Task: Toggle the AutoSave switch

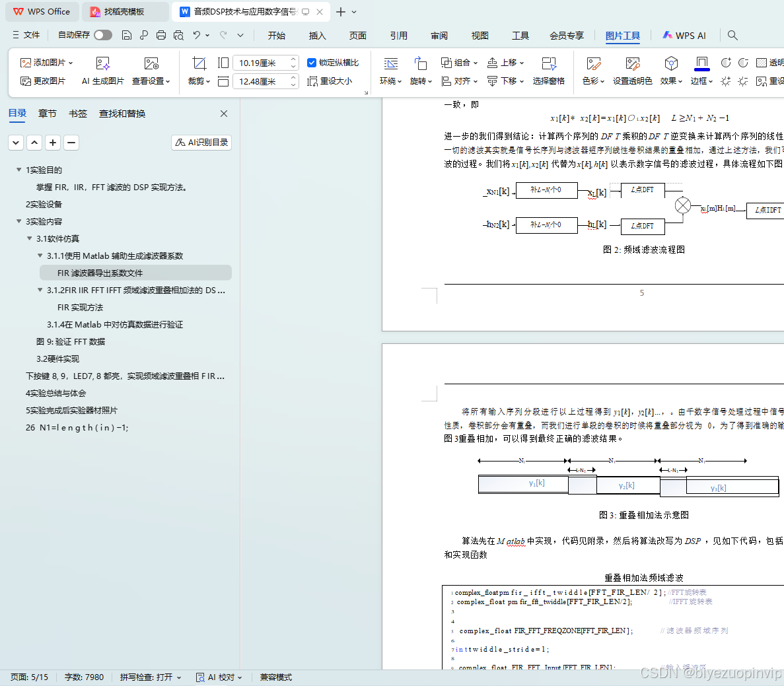Action: tap(103, 35)
